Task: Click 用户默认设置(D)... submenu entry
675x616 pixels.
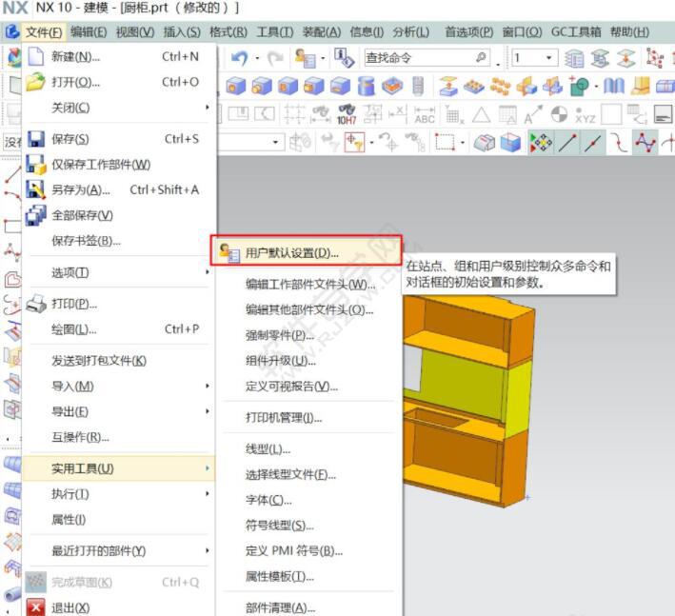Action: (308, 253)
